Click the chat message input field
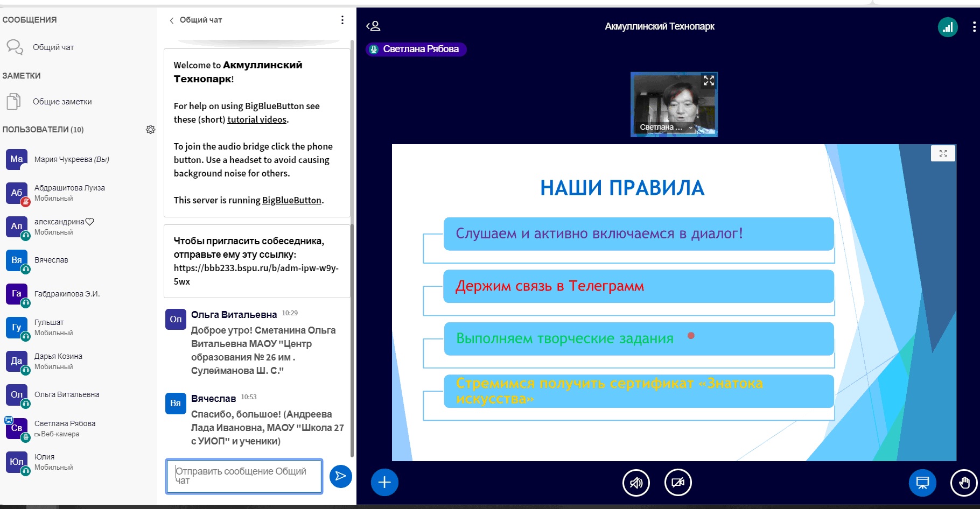The image size is (980, 509). pyautogui.click(x=244, y=476)
